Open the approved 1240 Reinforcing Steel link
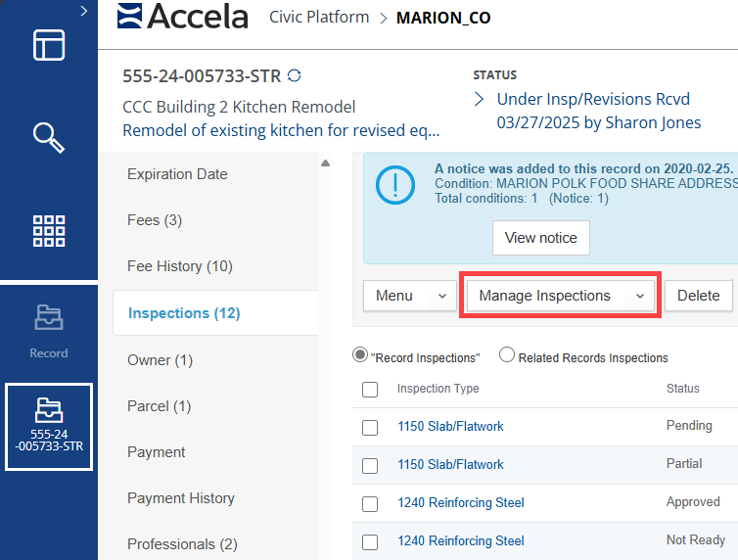Viewport: 738px width, 560px height. pos(460,502)
